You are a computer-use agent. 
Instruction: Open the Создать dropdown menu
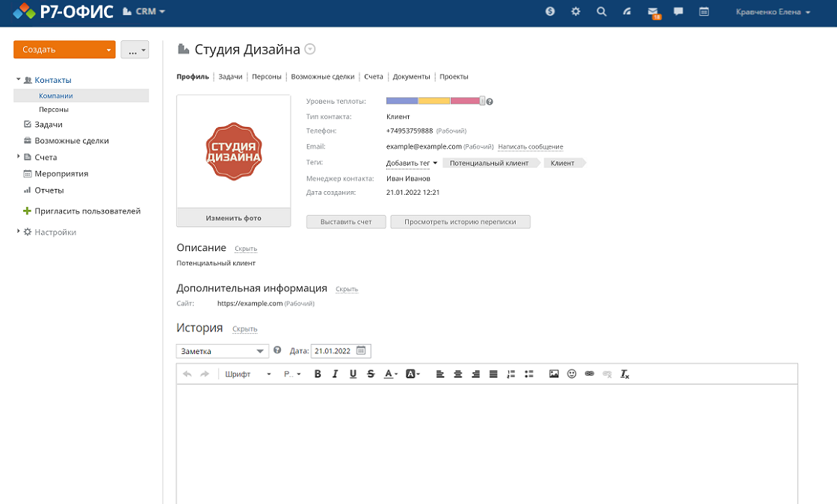pyautogui.click(x=64, y=49)
